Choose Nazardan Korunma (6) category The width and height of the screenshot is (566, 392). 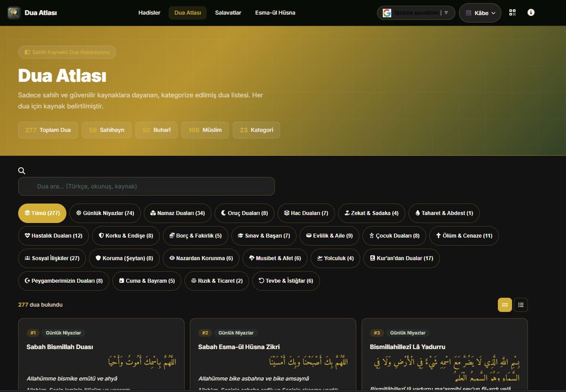pyautogui.click(x=201, y=258)
